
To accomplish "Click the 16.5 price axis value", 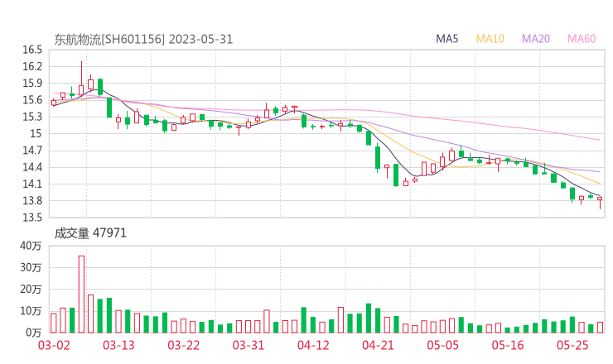I will (32, 50).
